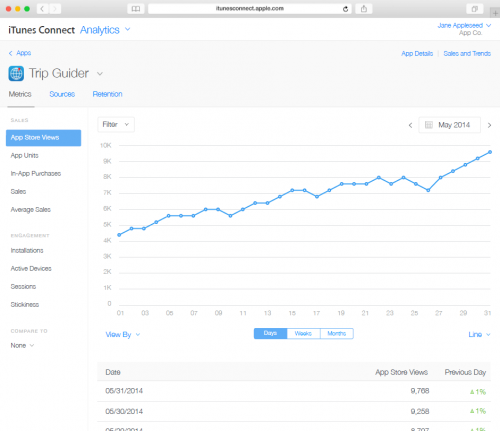
Task: Go back with Safari's back arrow
Action: pyautogui.click(x=42, y=9)
